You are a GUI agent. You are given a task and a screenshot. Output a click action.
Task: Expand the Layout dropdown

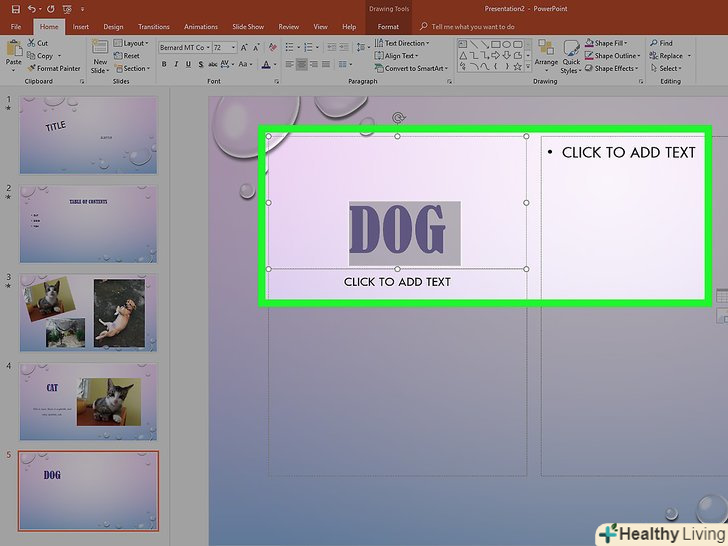(132, 43)
